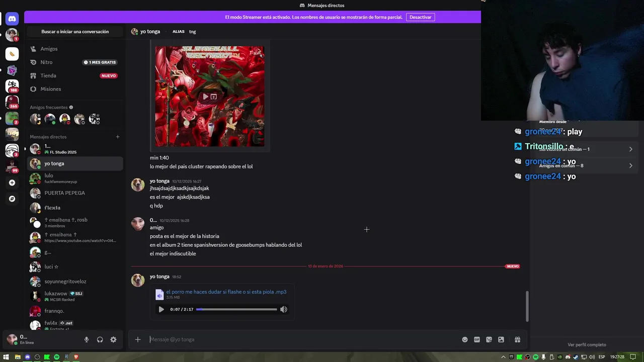Open the soyunnegritoveloz conversation
The width and height of the screenshot is (644, 362).
coord(74,282)
